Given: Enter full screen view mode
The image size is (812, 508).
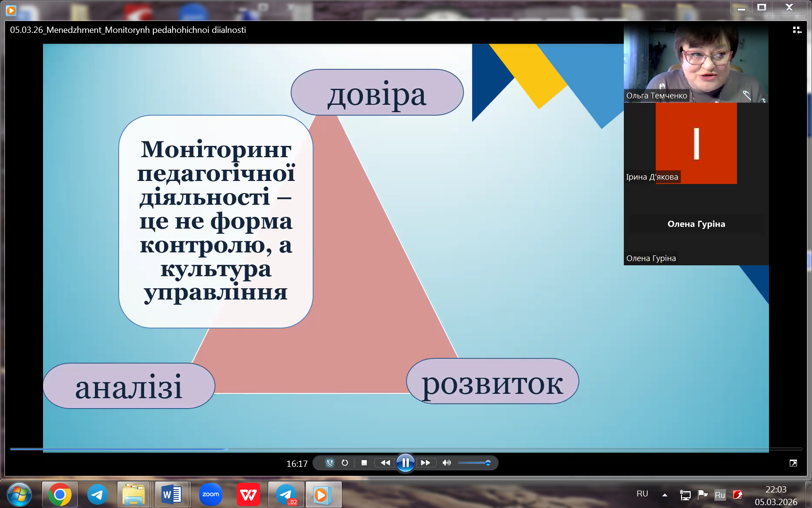Looking at the screenshot, I should pos(793,463).
